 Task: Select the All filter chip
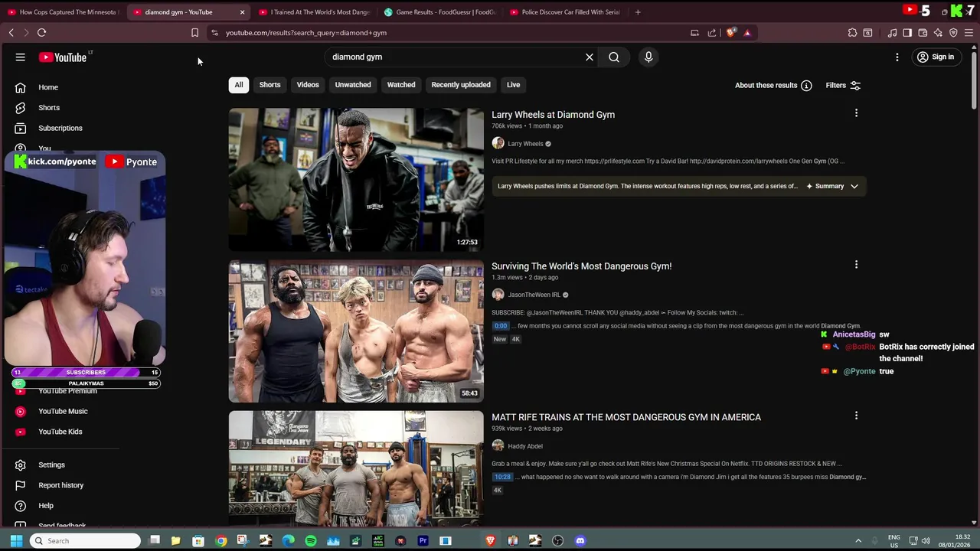[x=239, y=85]
